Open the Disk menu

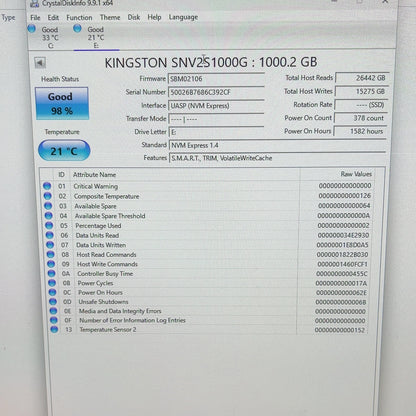134,17
